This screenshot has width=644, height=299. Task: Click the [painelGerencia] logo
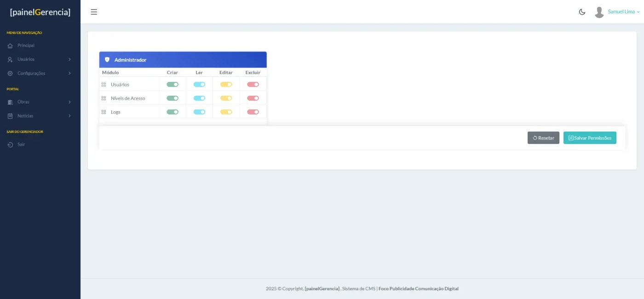click(40, 12)
